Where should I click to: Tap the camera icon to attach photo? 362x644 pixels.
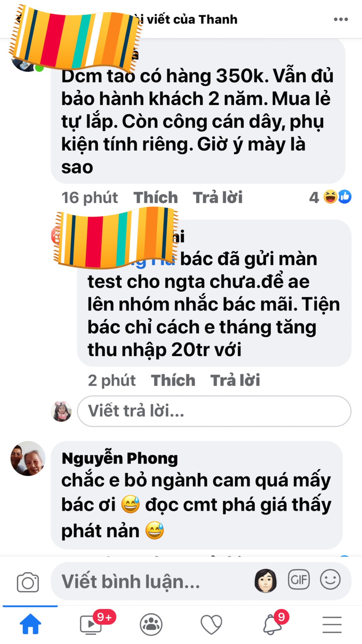tap(28, 582)
